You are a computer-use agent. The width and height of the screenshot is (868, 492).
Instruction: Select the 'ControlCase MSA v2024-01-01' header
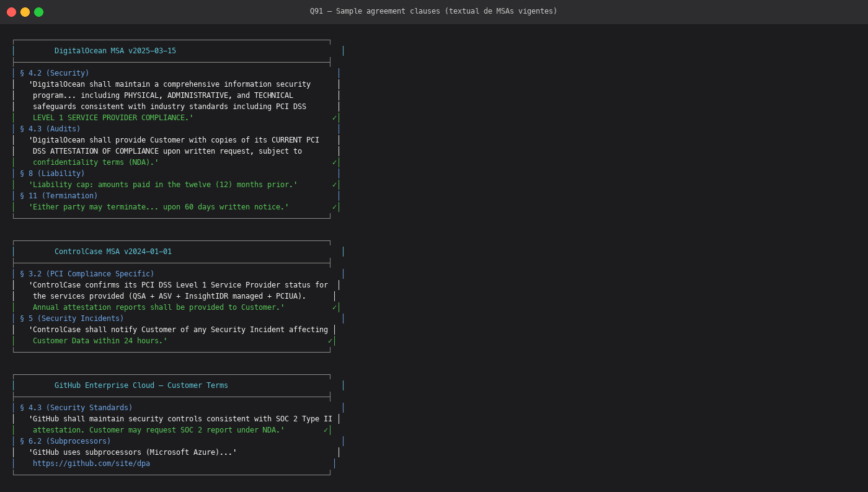pos(113,252)
